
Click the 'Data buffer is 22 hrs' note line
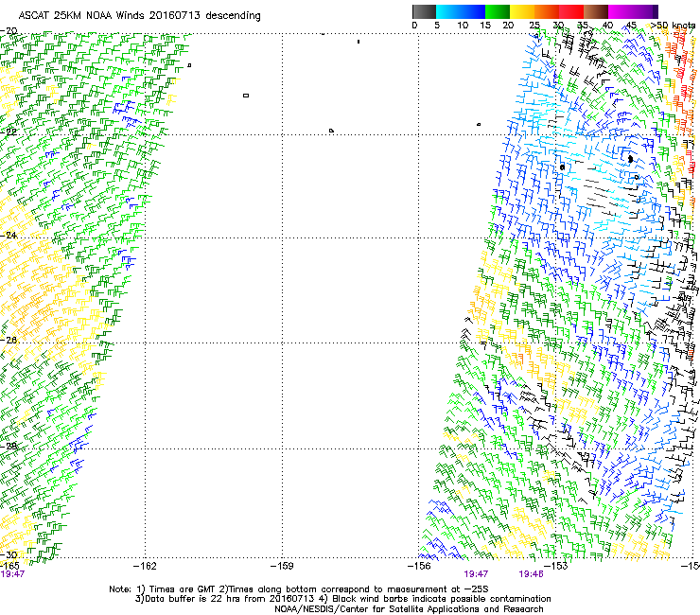[342, 599]
